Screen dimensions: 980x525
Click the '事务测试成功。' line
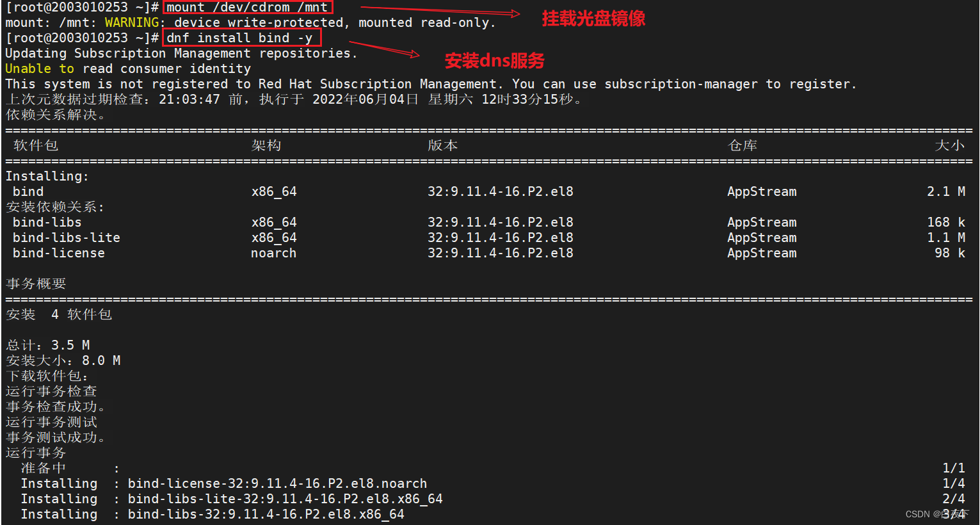56,437
